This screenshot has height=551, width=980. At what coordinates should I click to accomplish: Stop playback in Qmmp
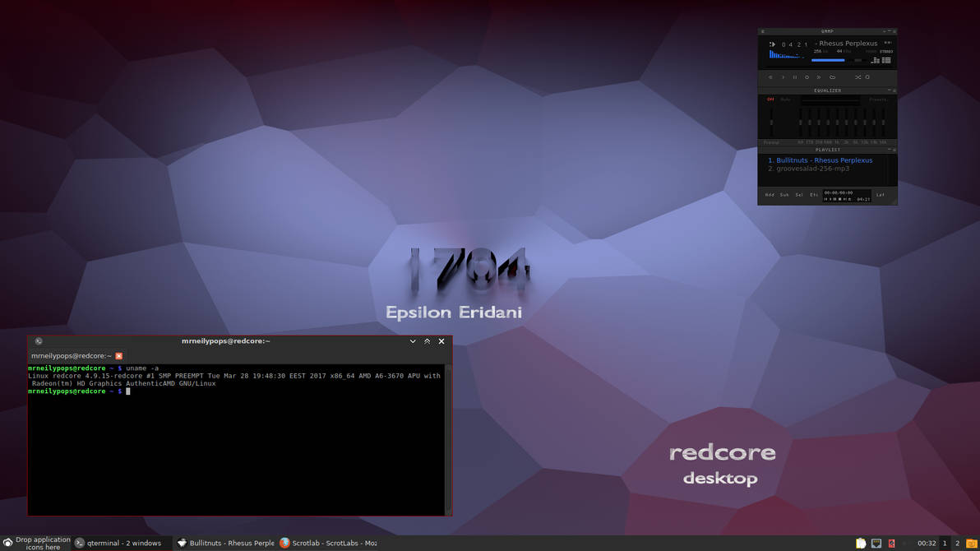point(807,77)
